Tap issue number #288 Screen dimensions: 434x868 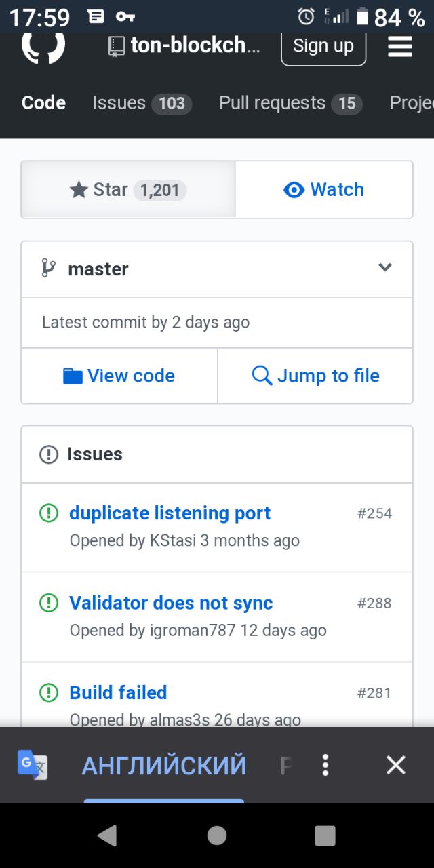[374, 603]
